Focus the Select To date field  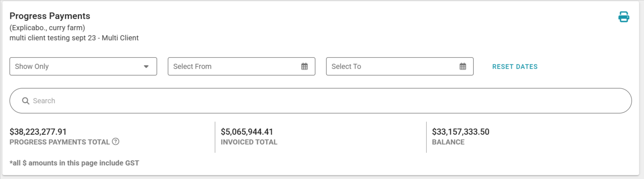pyautogui.click(x=390, y=67)
